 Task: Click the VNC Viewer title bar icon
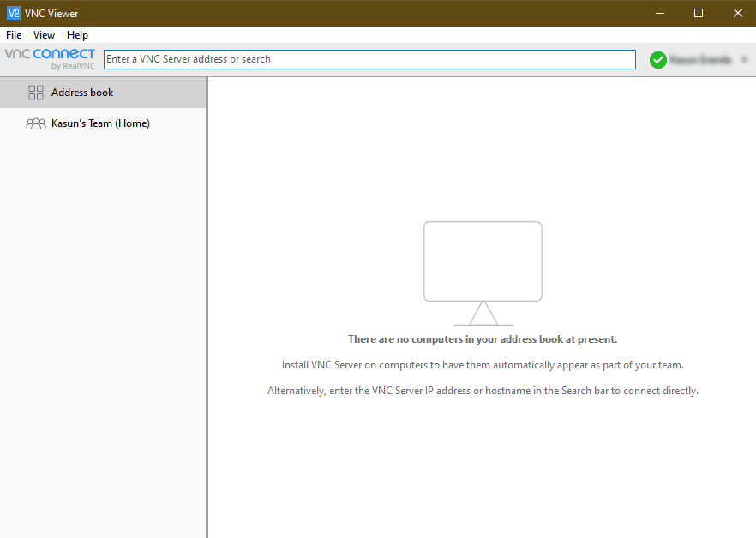(14, 13)
